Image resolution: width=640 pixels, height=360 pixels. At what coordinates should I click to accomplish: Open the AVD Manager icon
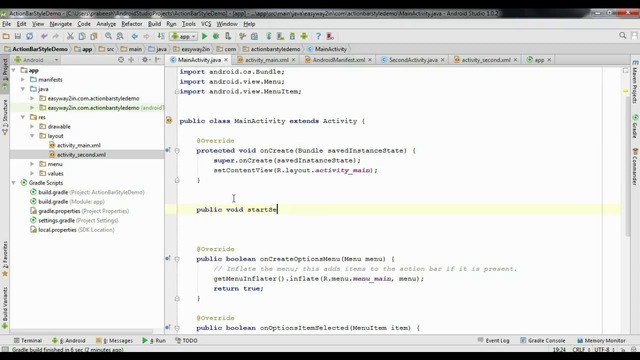click(280, 36)
